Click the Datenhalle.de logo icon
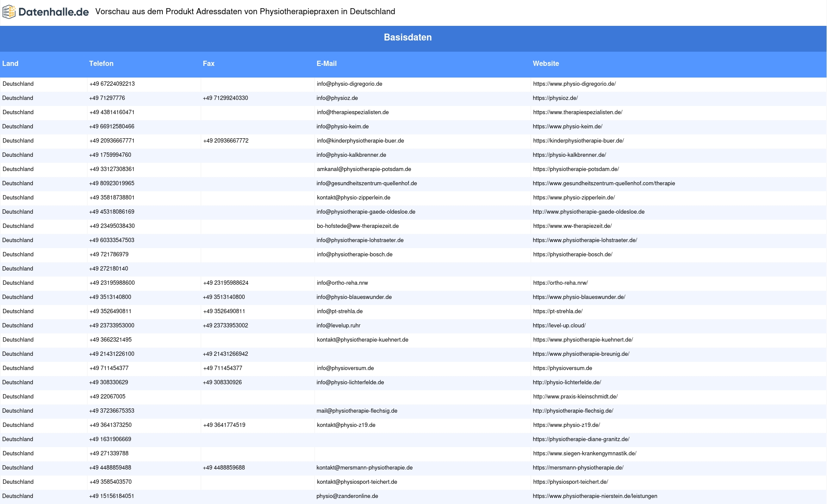 point(9,12)
